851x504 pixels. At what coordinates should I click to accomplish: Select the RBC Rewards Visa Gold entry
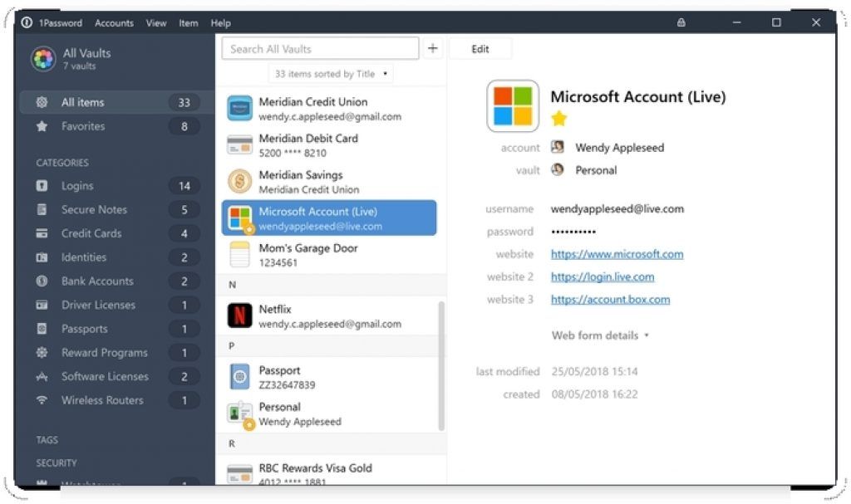331,472
